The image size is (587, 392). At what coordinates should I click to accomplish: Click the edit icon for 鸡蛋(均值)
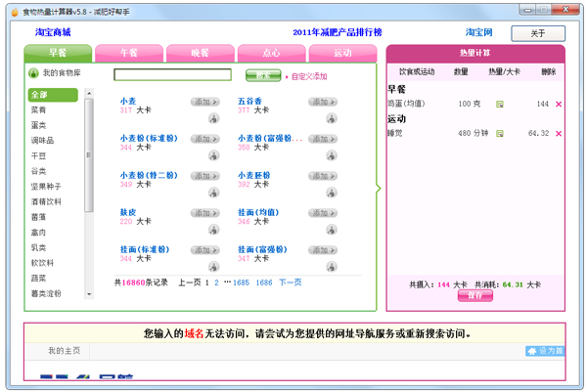[x=500, y=104]
